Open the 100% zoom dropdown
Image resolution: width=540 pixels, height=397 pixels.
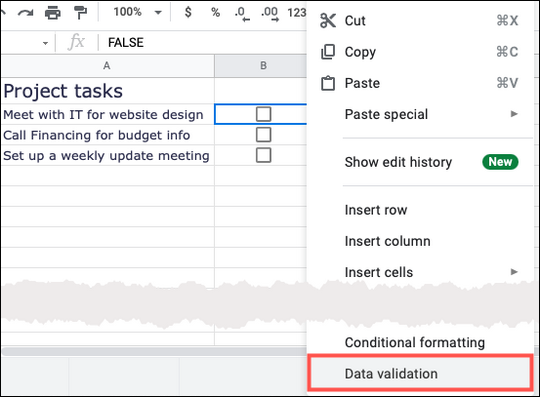click(138, 12)
